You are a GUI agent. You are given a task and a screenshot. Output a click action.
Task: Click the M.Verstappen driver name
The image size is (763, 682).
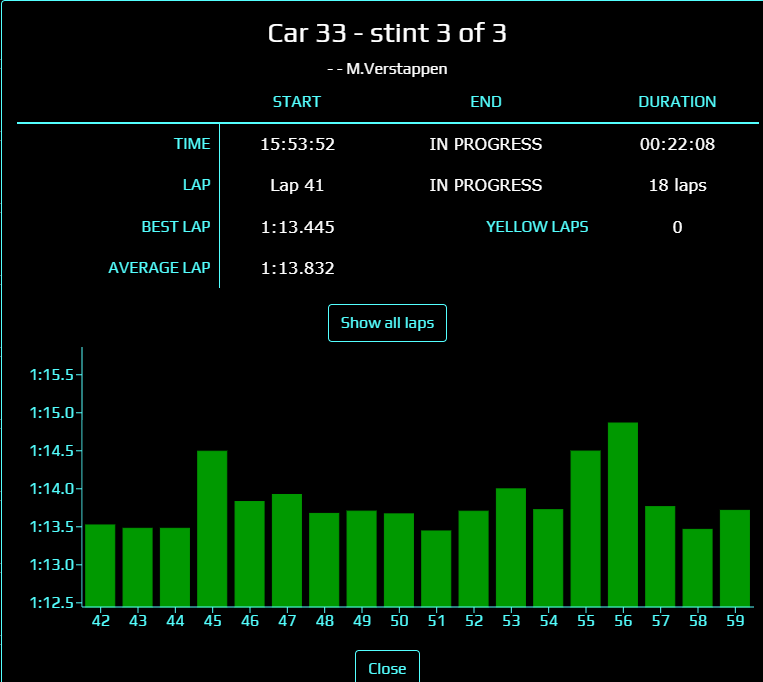click(x=397, y=69)
